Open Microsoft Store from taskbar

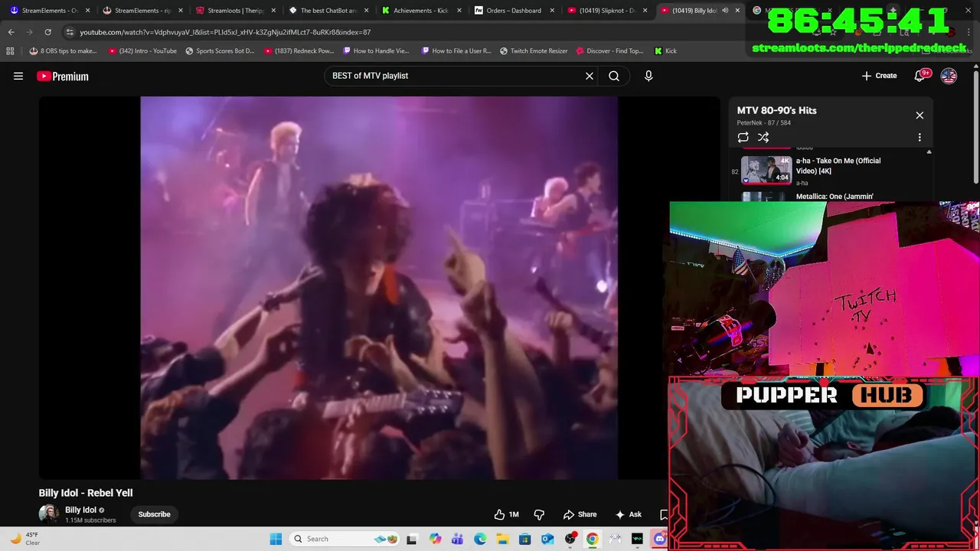pyautogui.click(x=524, y=539)
